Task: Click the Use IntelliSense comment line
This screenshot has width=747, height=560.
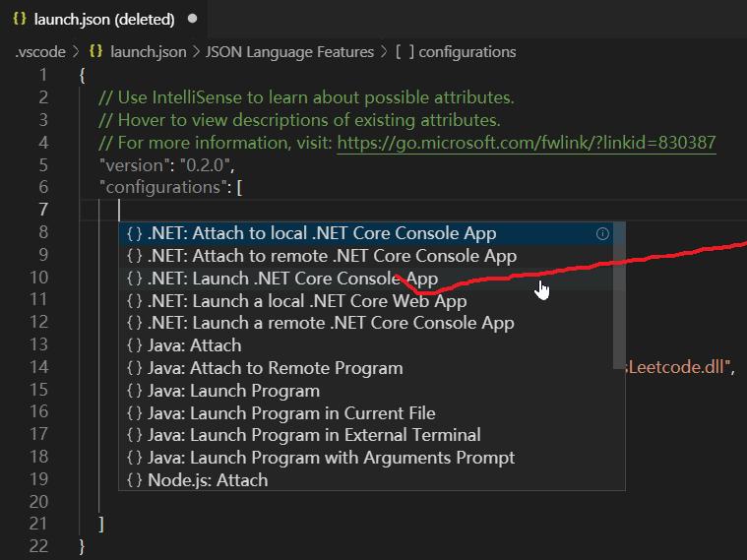Action: 306,97
